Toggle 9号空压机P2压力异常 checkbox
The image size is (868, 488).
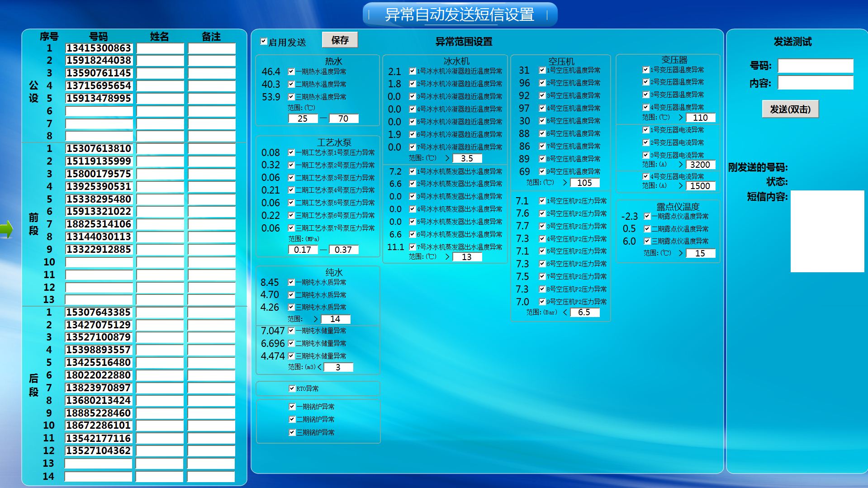[x=542, y=302]
